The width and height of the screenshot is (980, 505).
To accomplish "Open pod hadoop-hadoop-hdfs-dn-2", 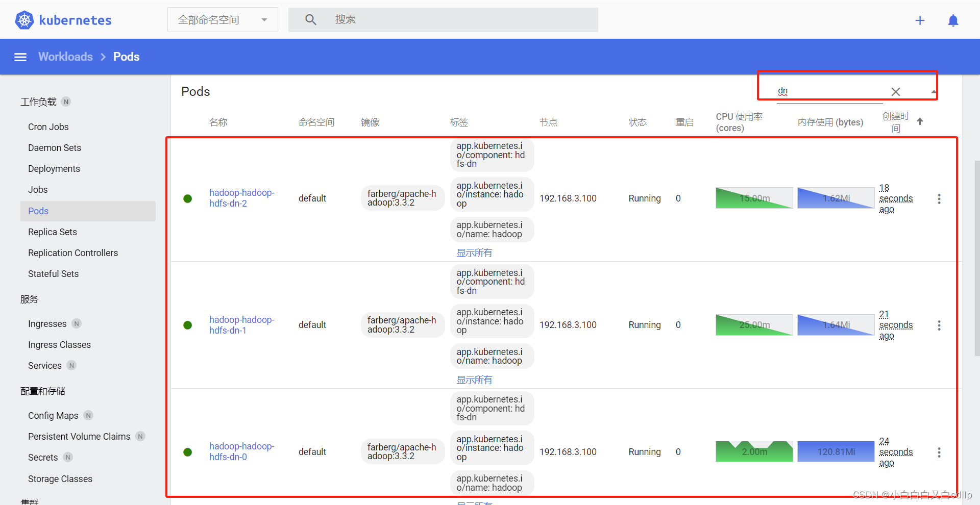I will pos(242,198).
